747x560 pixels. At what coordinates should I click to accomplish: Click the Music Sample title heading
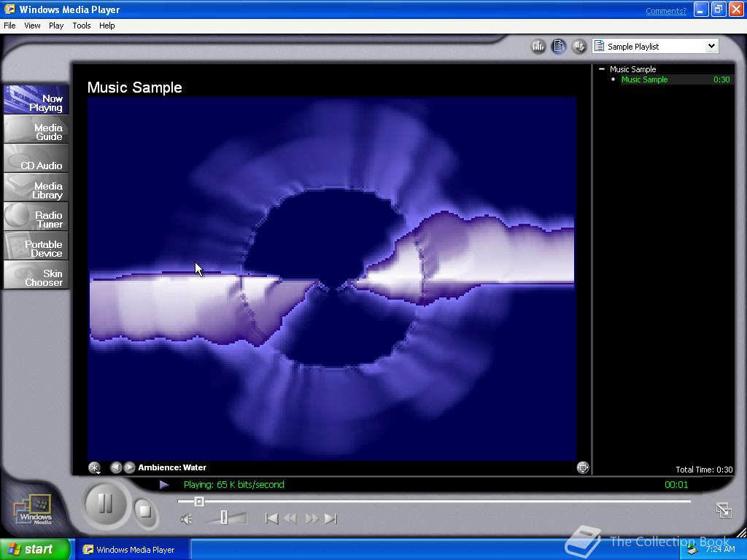134,87
